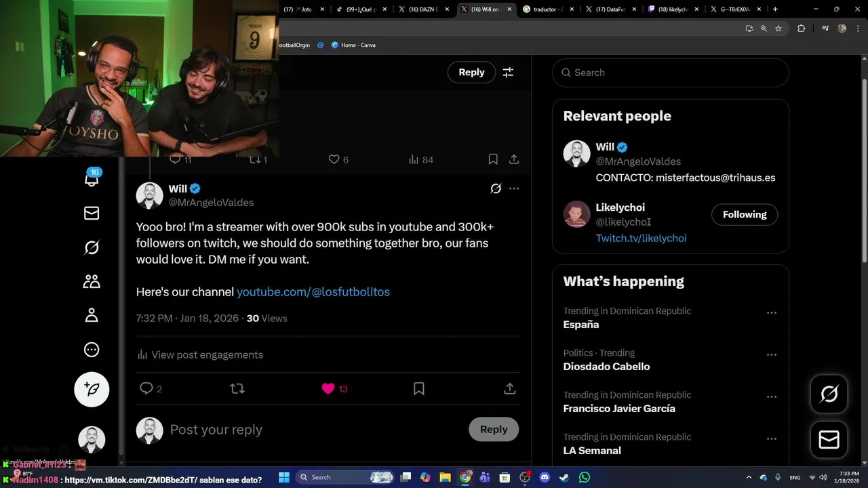Open WhatsApp from the taskbar
Image resolution: width=868 pixels, height=488 pixels.
click(x=584, y=477)
